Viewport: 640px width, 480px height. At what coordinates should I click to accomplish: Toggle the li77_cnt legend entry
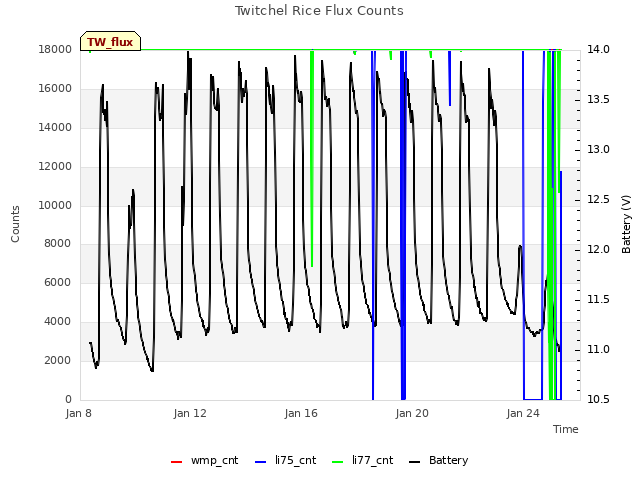(x=363, y=461)
